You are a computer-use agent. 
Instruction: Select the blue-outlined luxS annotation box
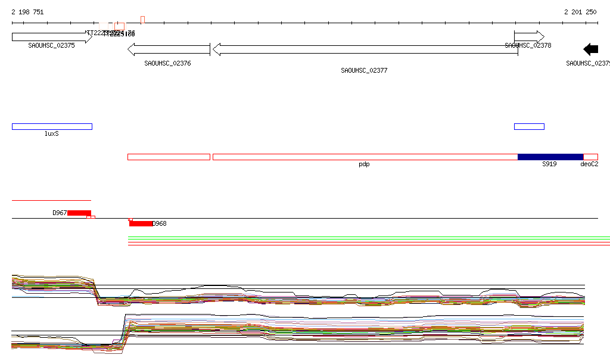click(52, 126)
